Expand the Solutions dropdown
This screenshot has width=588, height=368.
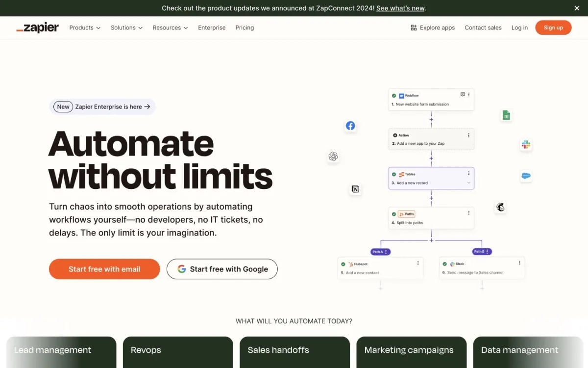click(126, 27)
